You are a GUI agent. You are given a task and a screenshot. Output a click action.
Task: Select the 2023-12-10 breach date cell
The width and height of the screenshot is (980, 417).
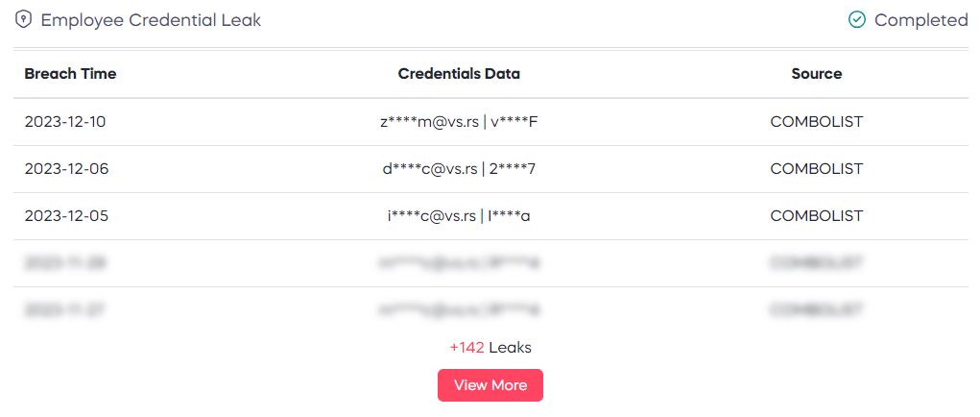65,122
